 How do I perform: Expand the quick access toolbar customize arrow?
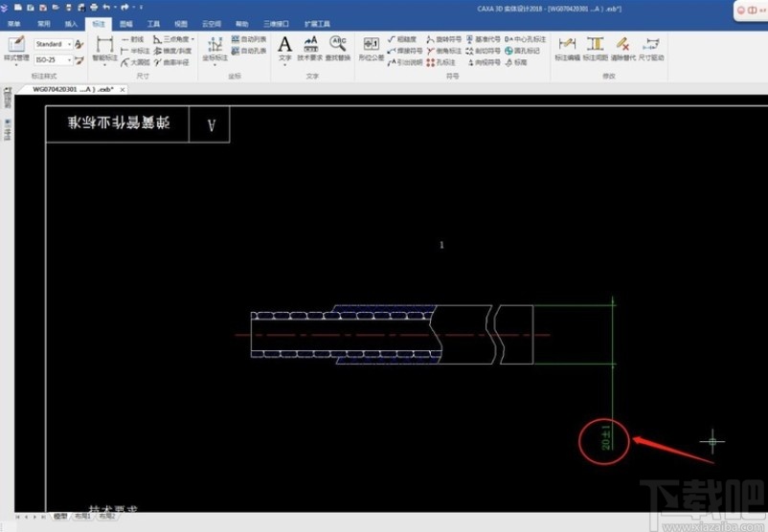point(141,8)
